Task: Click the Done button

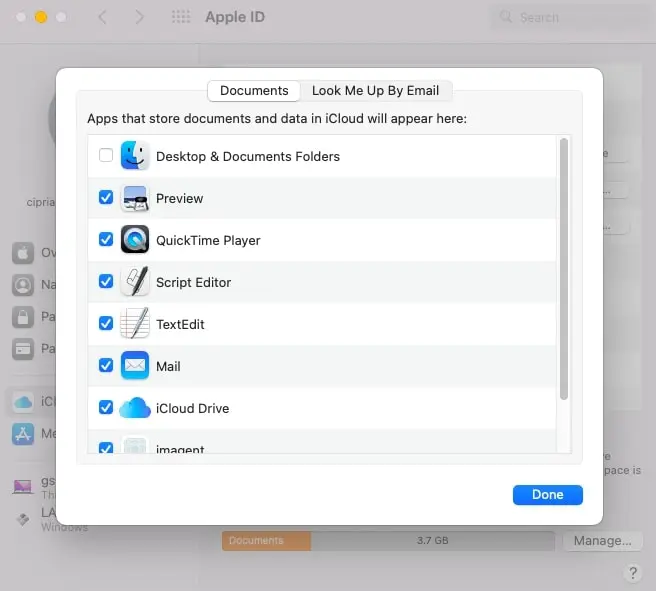Action: [548, 495]
